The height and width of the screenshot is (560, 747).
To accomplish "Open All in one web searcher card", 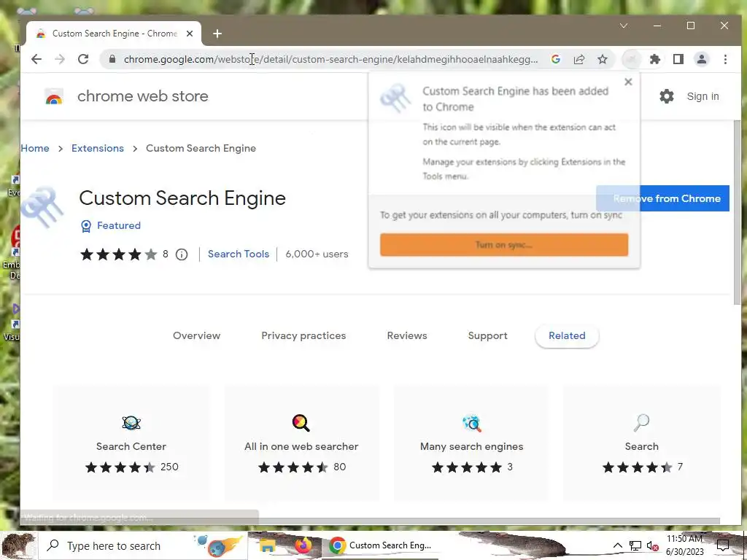I will 301,443.
